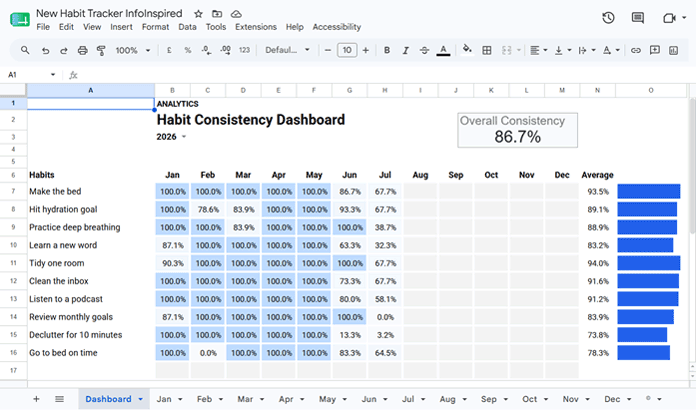Viewport: 696px width, 410px height.
Task: Click the search menus magnifier icon
Action: tap(25, 50)
